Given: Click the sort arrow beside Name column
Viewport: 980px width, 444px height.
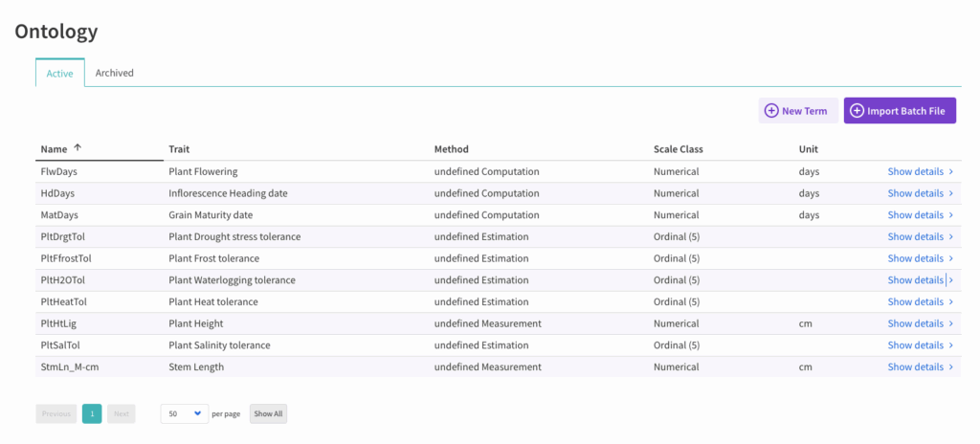Looking at the screenshot, I should pos(78,148).
